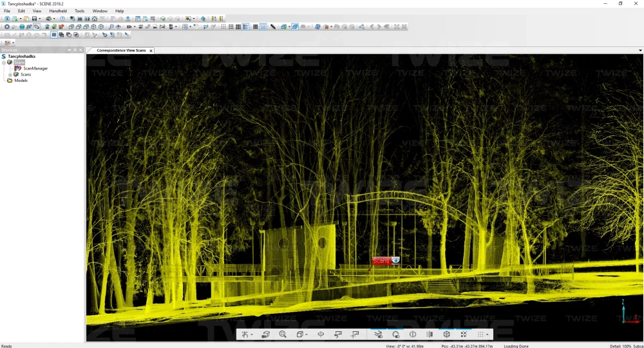Open the Tools menu
This screenshot has width=644, height=348.
click(x=79, y=11)
